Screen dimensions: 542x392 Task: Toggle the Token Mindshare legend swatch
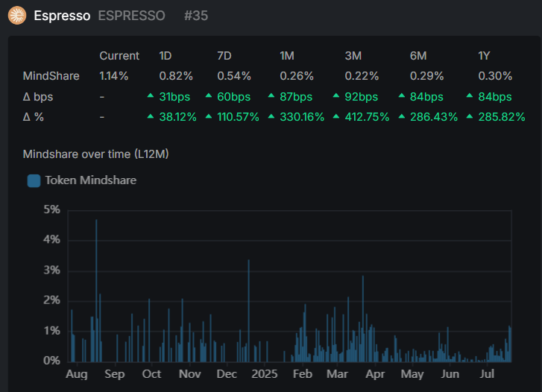tap(34, 181)
